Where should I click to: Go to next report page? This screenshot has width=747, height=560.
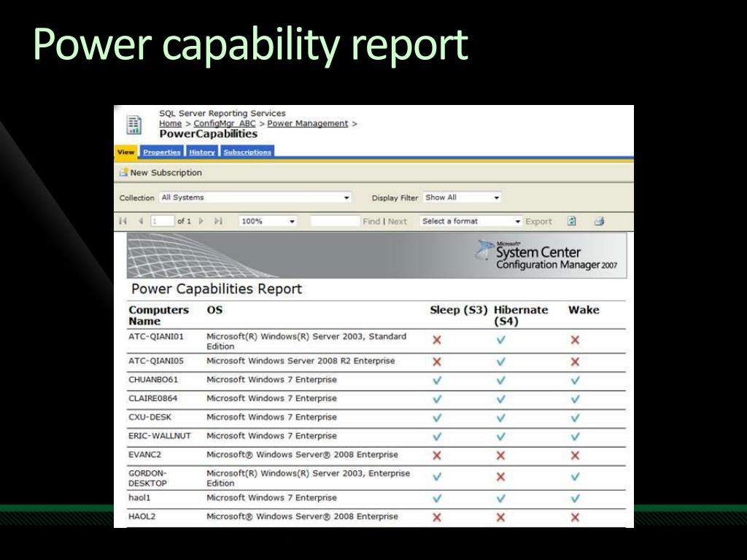click(201, 221)
